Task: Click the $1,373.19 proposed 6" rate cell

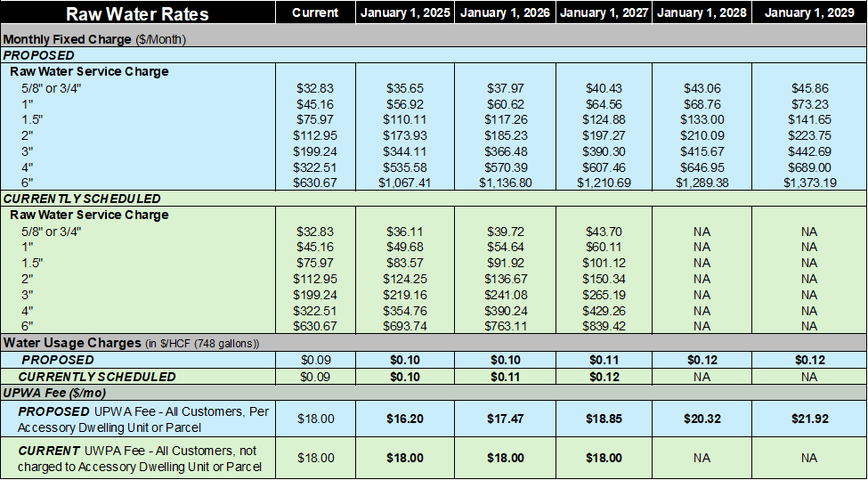Action: [x=808, y=183]
